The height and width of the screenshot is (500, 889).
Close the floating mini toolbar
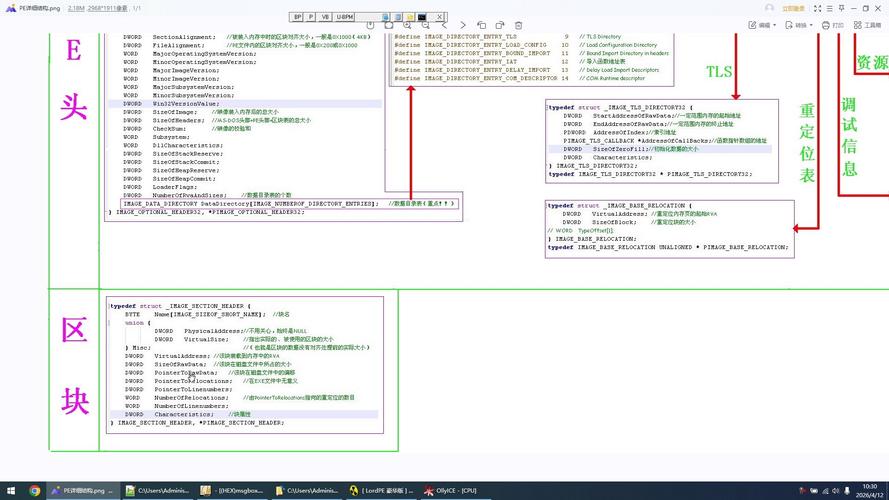pyautogui.click(x=439, y=17)
